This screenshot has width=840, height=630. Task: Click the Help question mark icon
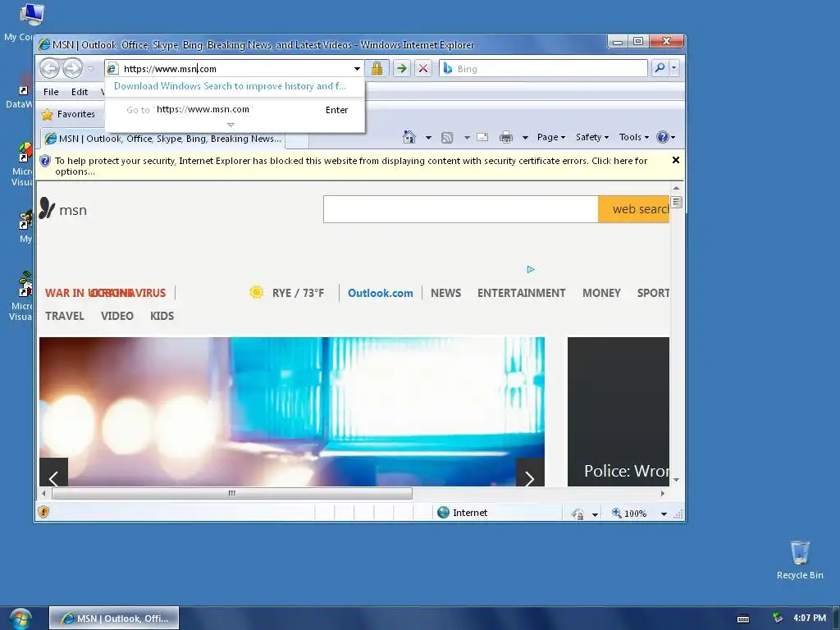click(x=663, y=137)
